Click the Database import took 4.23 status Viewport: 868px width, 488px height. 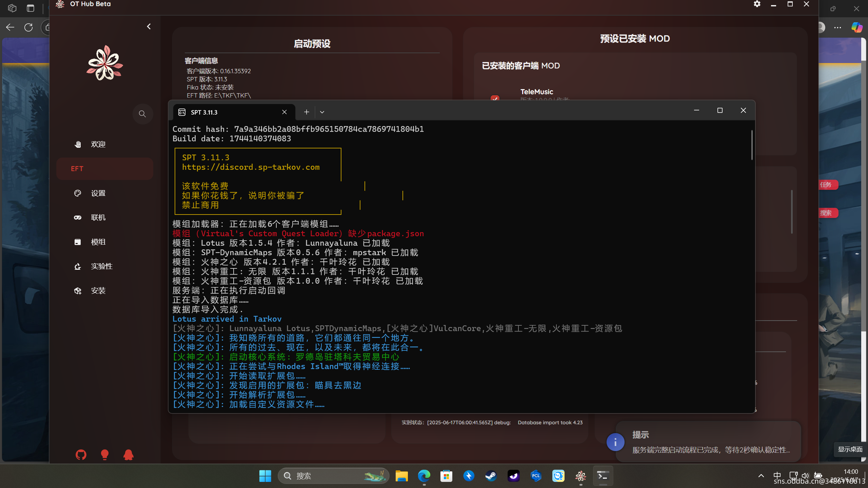coord(550,423)
